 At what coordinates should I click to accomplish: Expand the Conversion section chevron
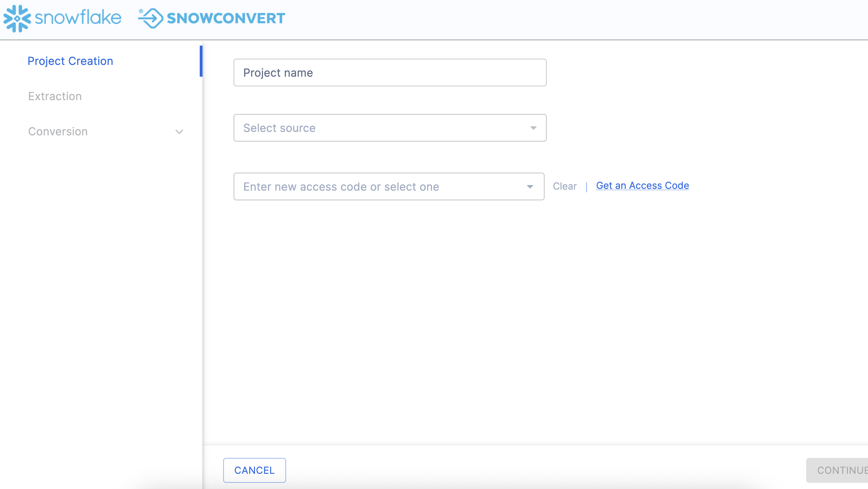tap(179, 132)
